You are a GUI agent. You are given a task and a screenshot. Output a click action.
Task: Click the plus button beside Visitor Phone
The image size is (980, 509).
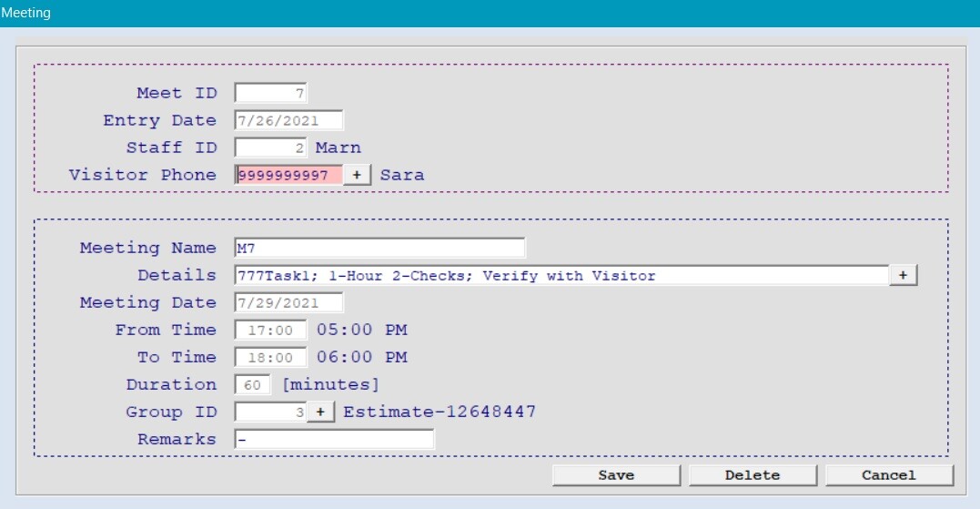point(357,175)
